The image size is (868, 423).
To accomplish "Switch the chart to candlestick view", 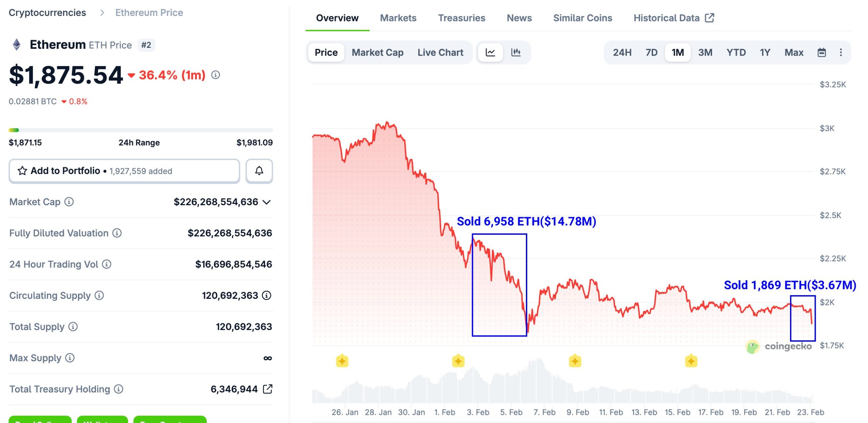I will (x=516, y=52).
